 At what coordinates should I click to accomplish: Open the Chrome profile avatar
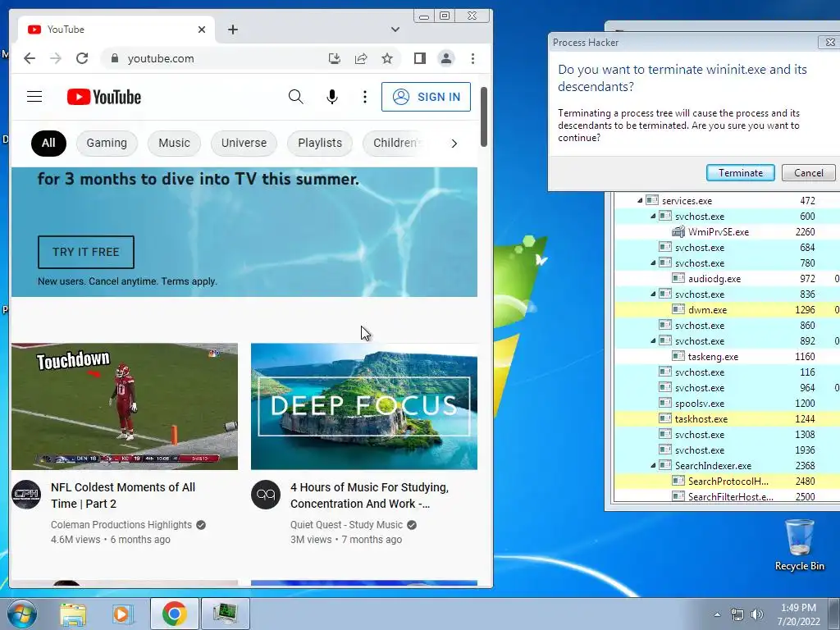pyautogui.click(x=446, y=58)
